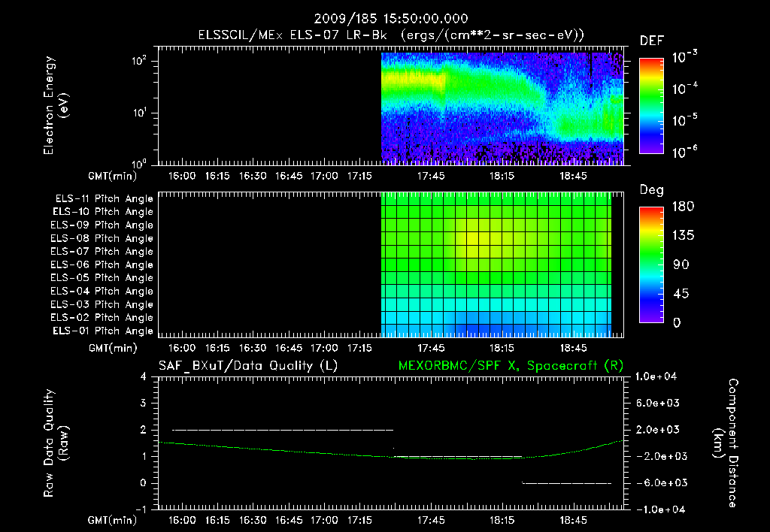This screenshot has height=532, width=770.
Task: Click the white data quality line at level 0
Action: 567,483
